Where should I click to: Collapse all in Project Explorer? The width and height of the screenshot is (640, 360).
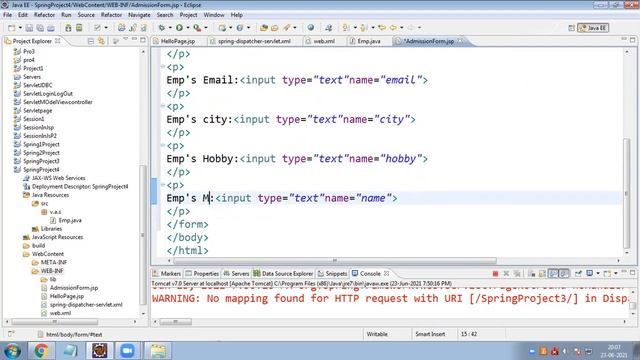91,41
